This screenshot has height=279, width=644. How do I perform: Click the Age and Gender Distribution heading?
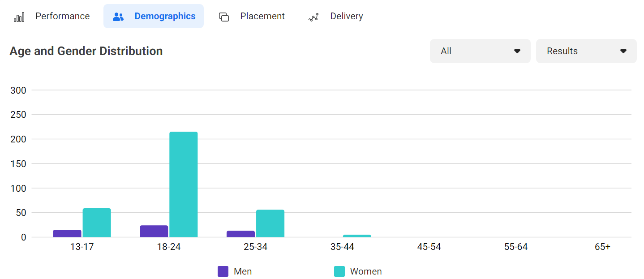pyautogui.click(x=86, y=51)
